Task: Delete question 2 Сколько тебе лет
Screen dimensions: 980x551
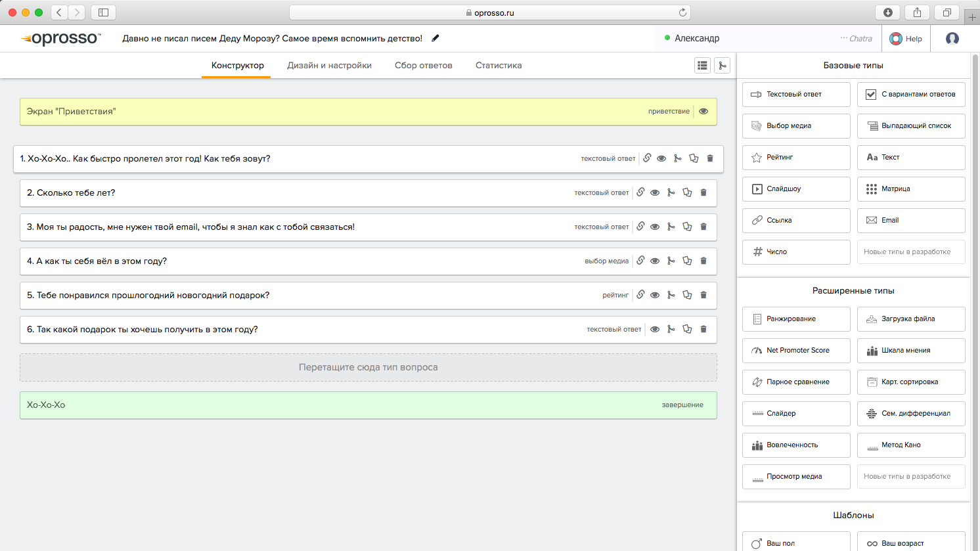Action: (x=703, y=192)
